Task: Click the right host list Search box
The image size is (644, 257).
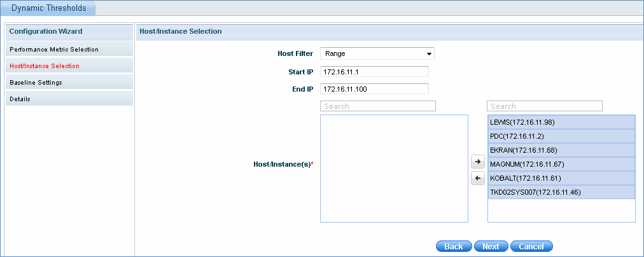Action: [x=545, y=106]
